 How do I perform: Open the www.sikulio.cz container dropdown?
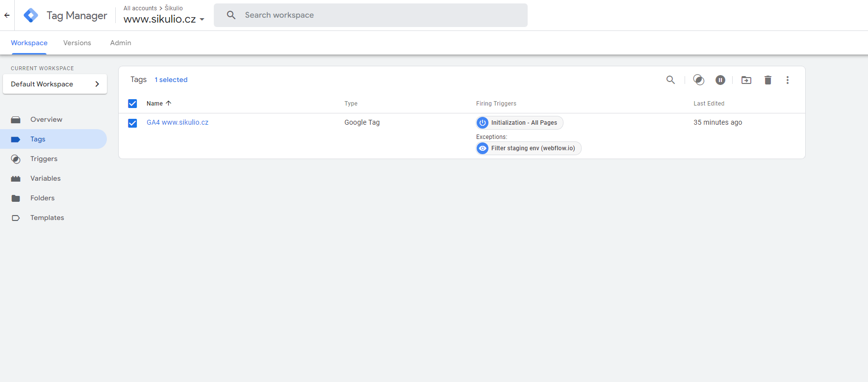tap(164, 19)
